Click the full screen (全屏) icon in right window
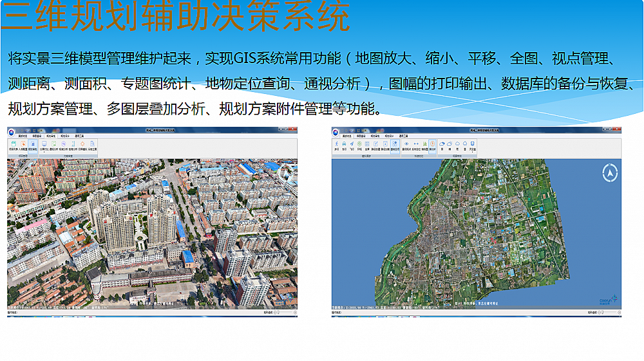 click(x=367, y=145)
